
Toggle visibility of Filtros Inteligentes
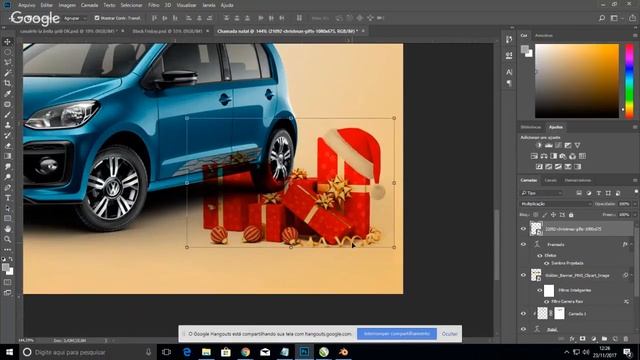(540, 290)
